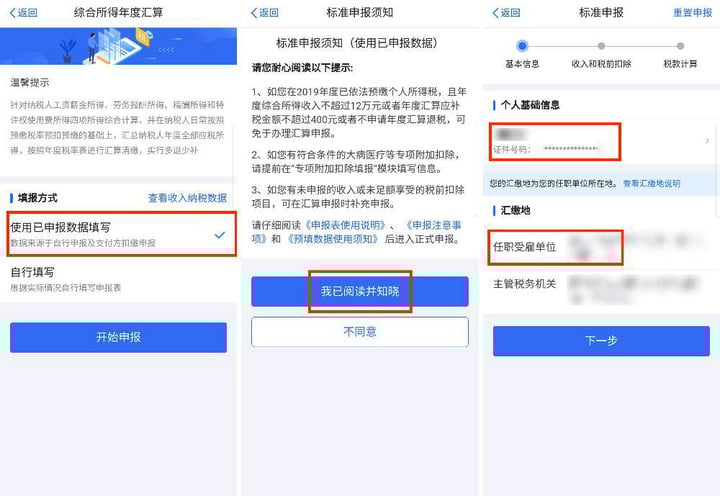
Task: Open 查看汇缴地说明 link
Action: tap(652, 184)
